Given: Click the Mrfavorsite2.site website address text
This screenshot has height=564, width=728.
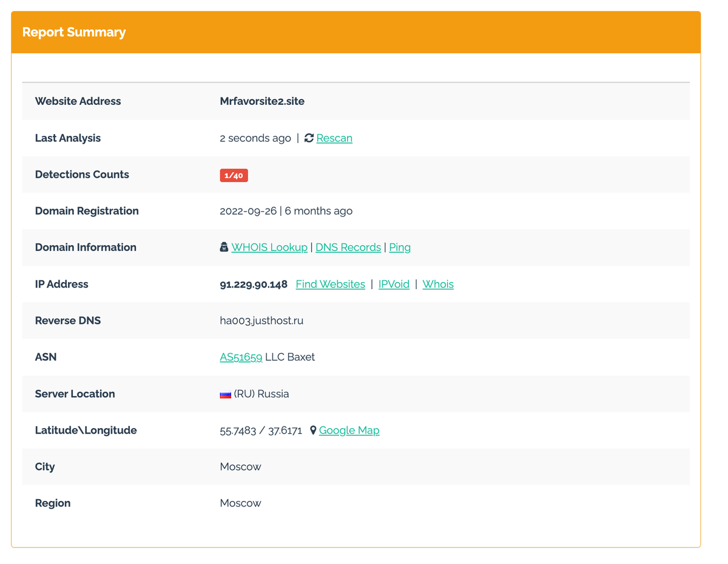Looking at the screenshot, I should coord(262,101).
